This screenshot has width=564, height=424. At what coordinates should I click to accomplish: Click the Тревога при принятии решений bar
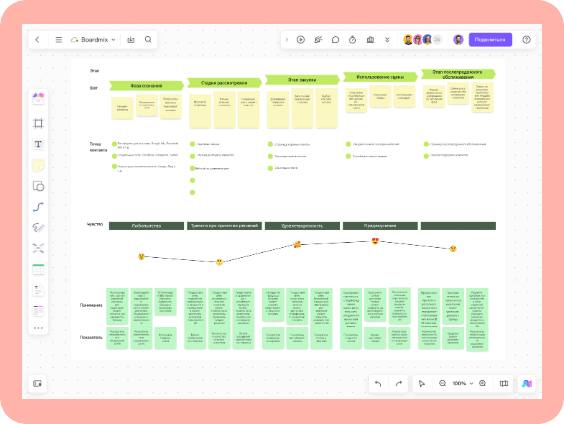click(224, 226)
